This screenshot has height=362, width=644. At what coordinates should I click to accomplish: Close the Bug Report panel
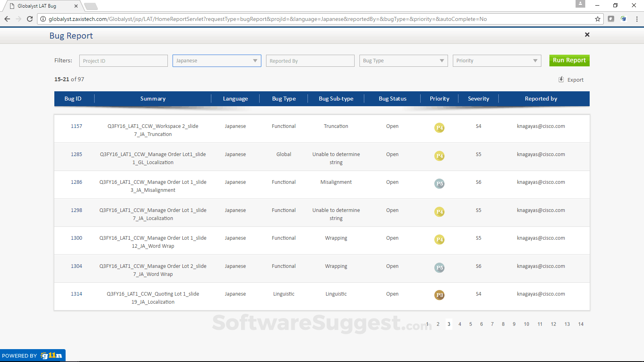tap(587, 35)
